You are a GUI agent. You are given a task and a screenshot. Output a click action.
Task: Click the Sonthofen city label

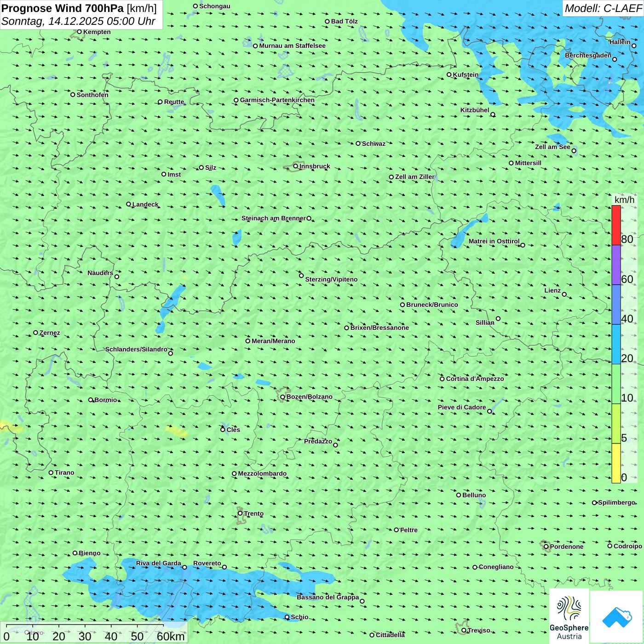92,95
